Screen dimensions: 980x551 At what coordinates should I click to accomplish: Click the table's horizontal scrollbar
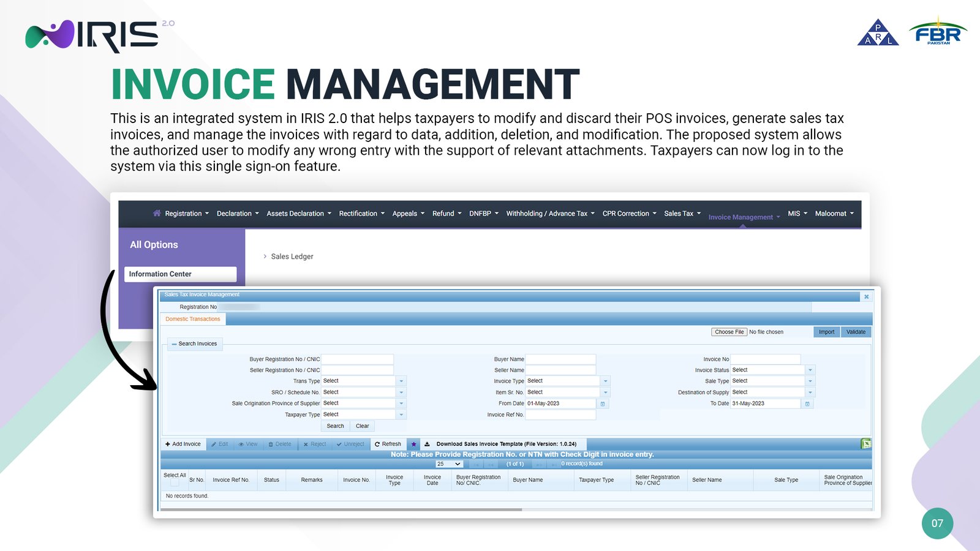coord(341,509)
